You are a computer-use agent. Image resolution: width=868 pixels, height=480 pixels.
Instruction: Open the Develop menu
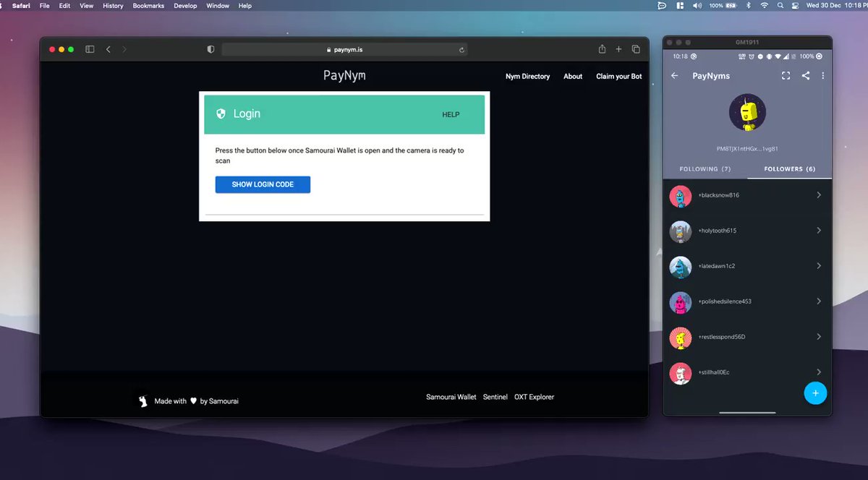tap(185, 5)
